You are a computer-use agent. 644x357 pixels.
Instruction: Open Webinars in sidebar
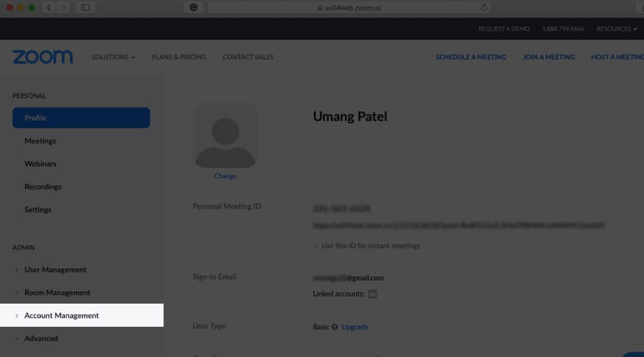point(40,164)
